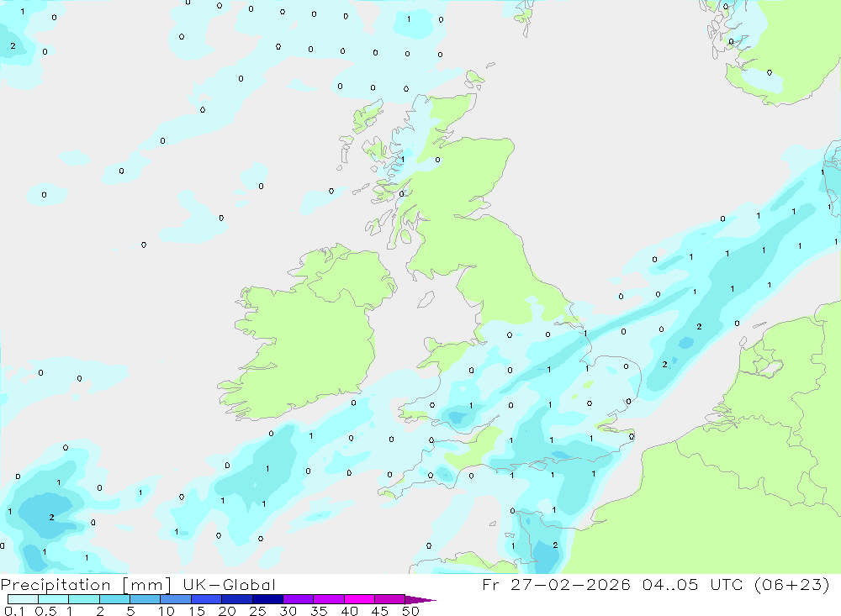841x616 pixels.
Task: Click the 45–50 mm legend color swatch
Action: click(x=390, y=599)
